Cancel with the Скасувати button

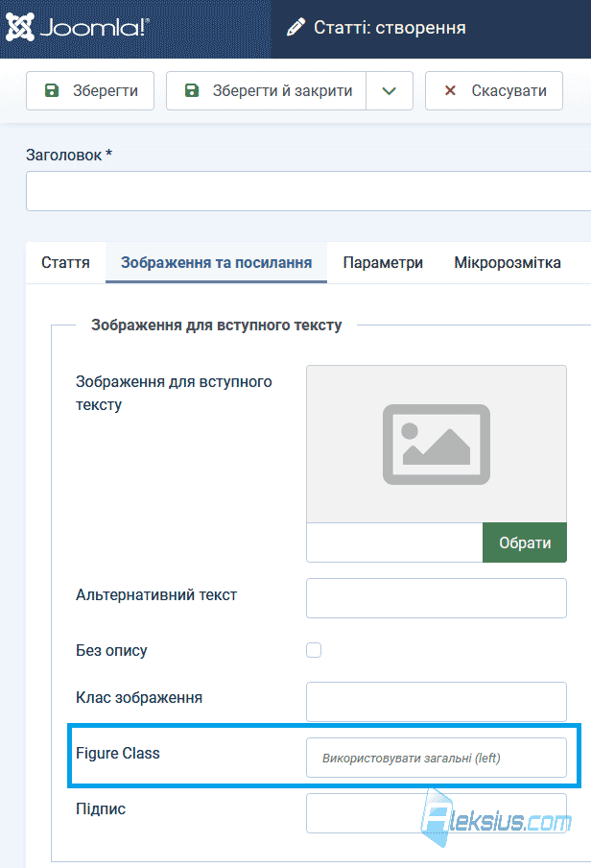(494, 91)
